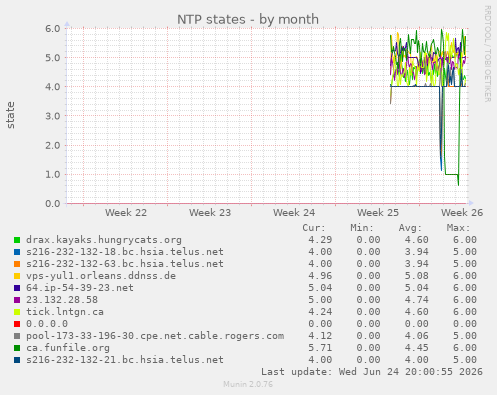497x395 pixels.
Task: Click the gray pool-173-33-196-30 legend swatch
Action: 17,336
